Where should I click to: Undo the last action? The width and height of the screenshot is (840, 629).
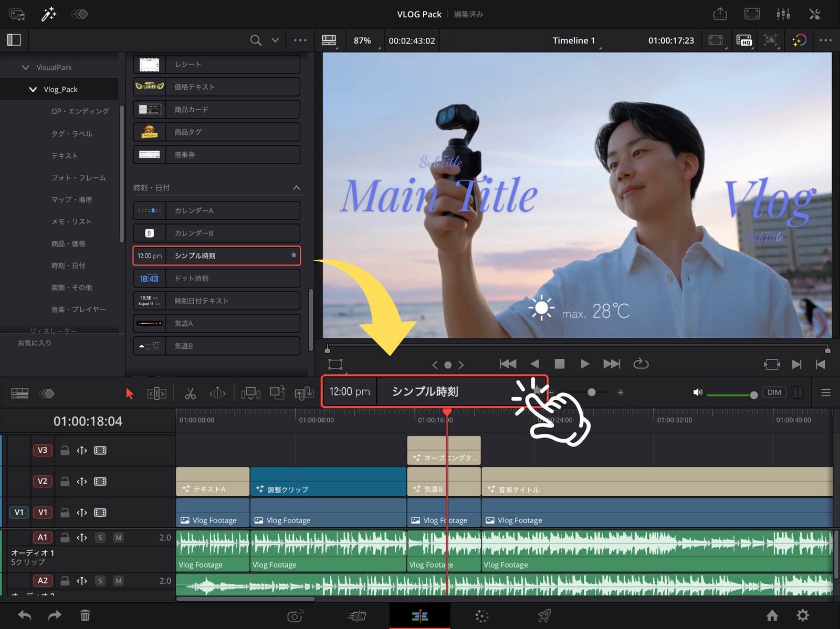pyautogui.click(x=24, y=615)
